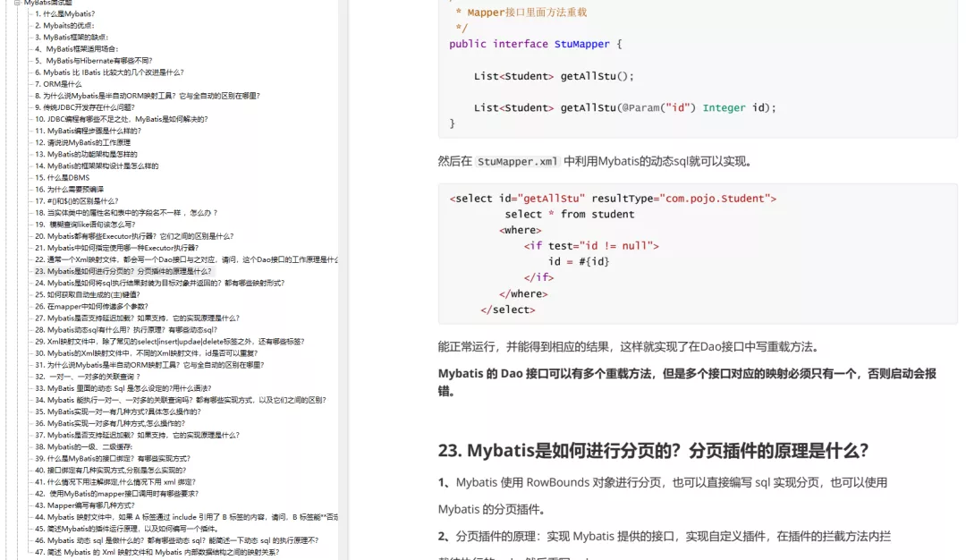
Task: Open item 20 about Executor执行器区别
Action: tap(134, 236)
